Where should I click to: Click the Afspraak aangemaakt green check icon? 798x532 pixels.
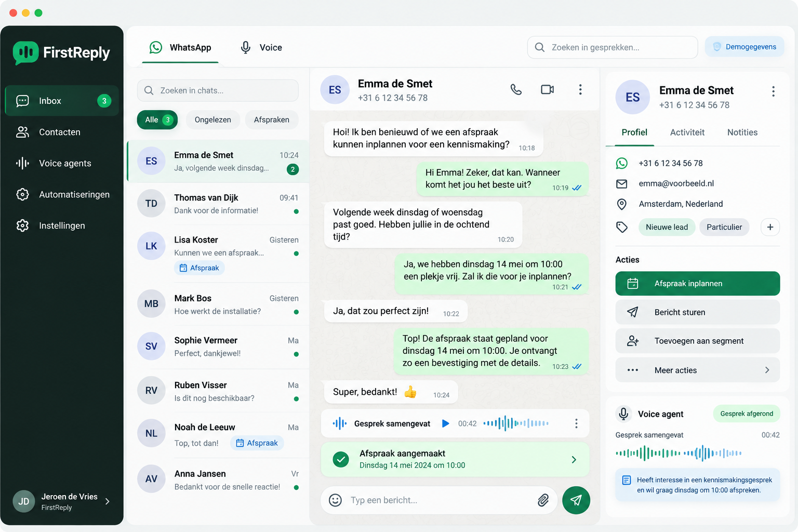[341, 459]
